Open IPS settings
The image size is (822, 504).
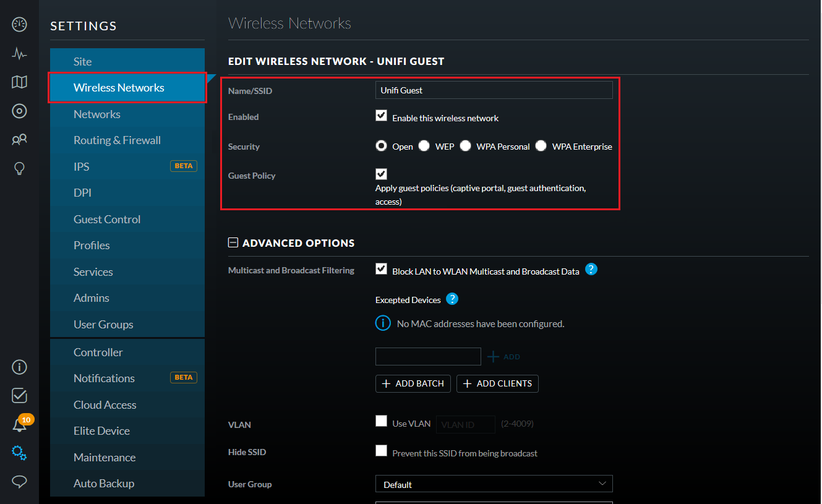coord(127,166)
